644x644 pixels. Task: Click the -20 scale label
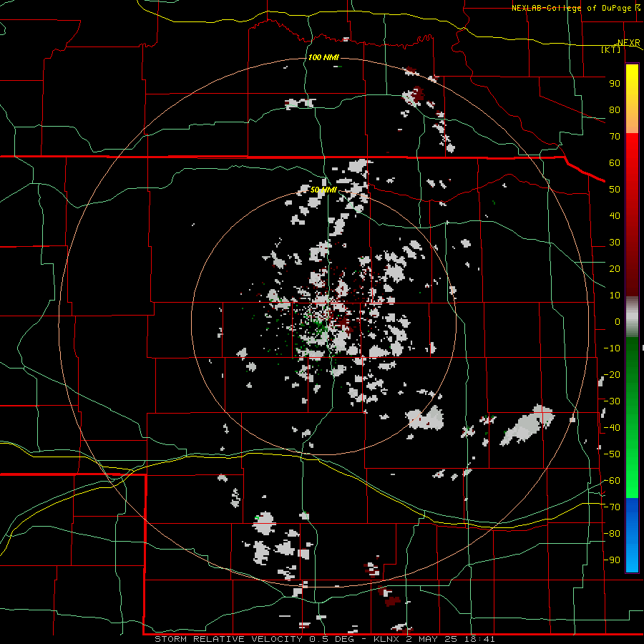click(612, 375)
